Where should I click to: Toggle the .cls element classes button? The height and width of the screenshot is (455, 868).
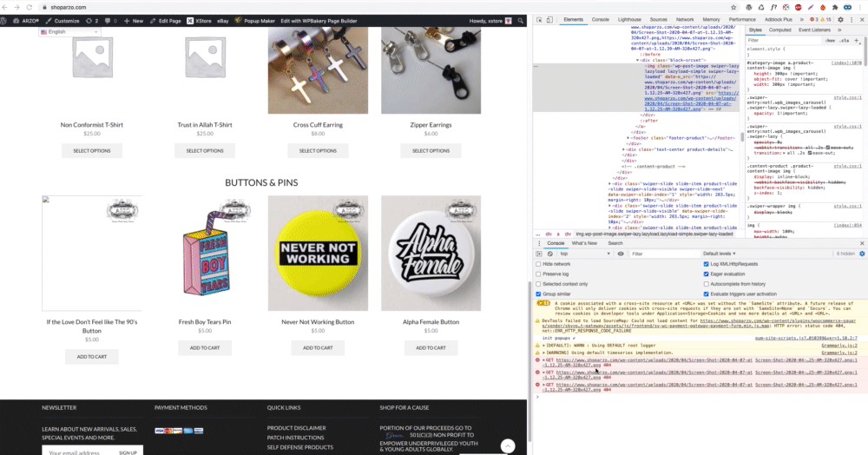[845, 41]
